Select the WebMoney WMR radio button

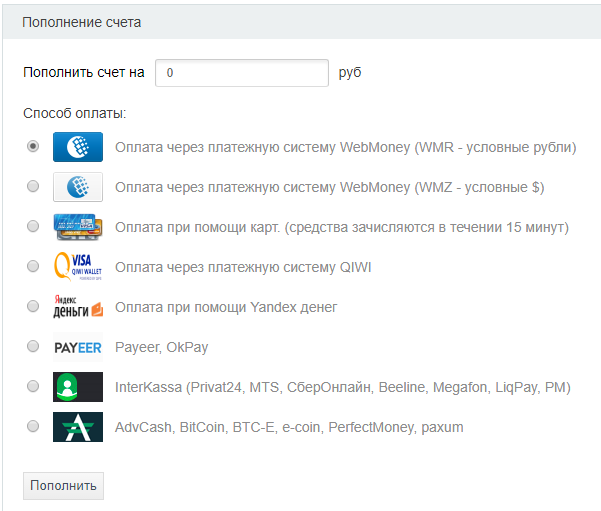[x=33, y=146]
